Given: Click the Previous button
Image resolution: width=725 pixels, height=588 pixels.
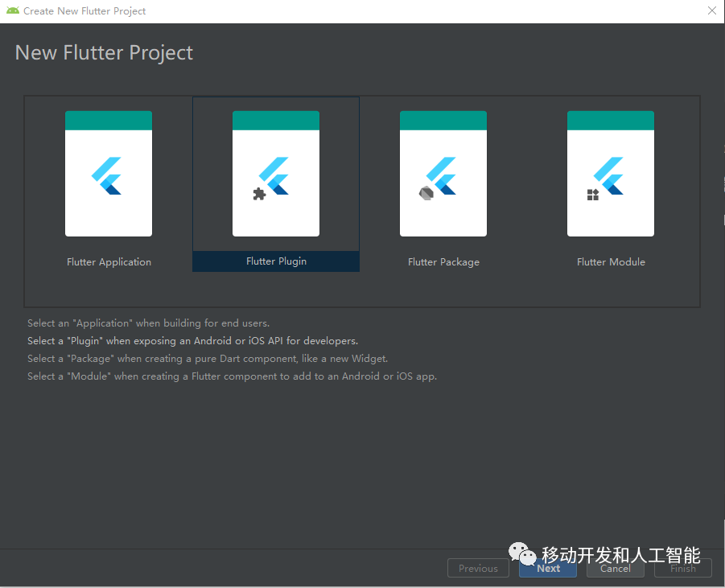Looking at the screenshot, I should (478, 568).
